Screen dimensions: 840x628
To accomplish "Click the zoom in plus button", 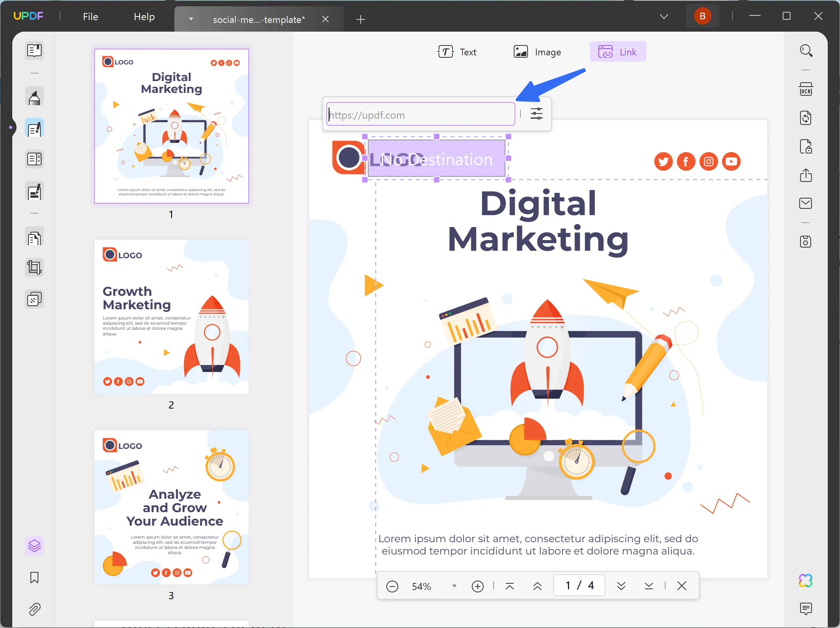I will (478, 586).
